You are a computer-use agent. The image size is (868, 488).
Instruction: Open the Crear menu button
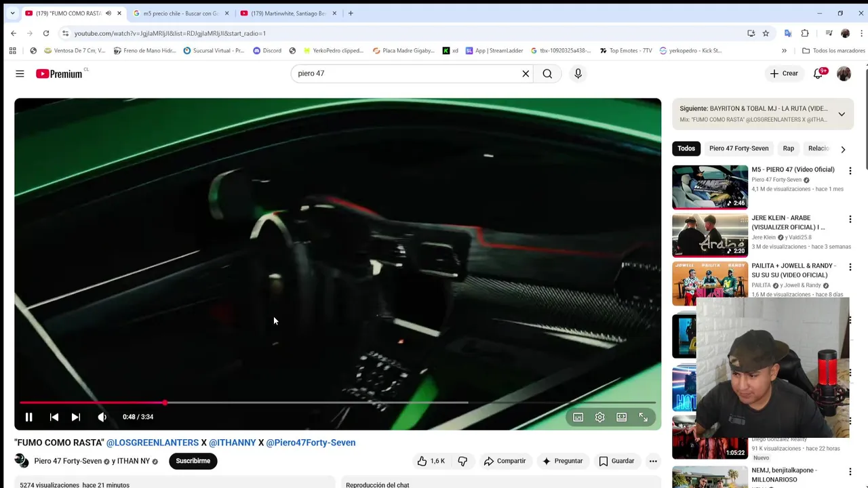pos(784,73)
